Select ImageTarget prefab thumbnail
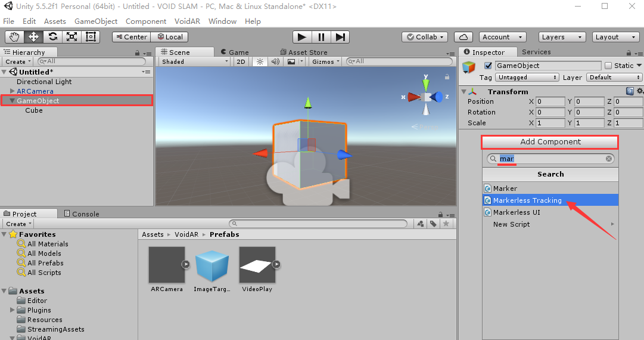The image size is (644, 340). [212, 267]
